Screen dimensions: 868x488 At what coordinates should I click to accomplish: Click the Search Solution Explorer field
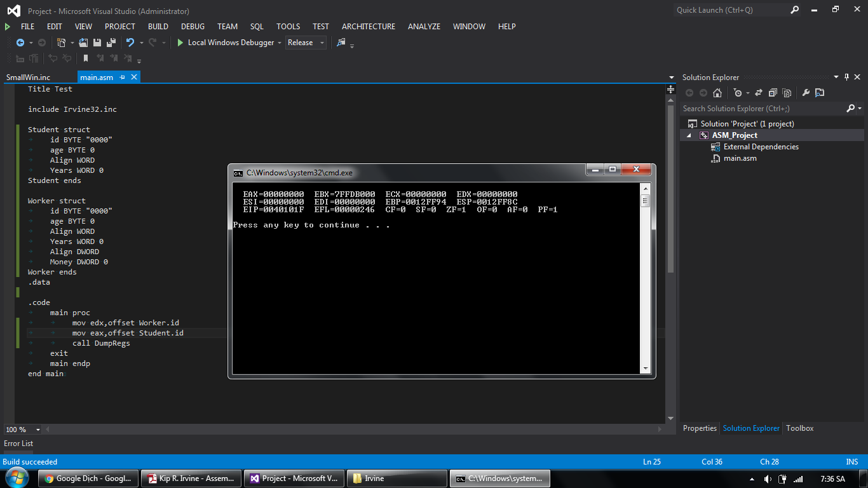763,109
